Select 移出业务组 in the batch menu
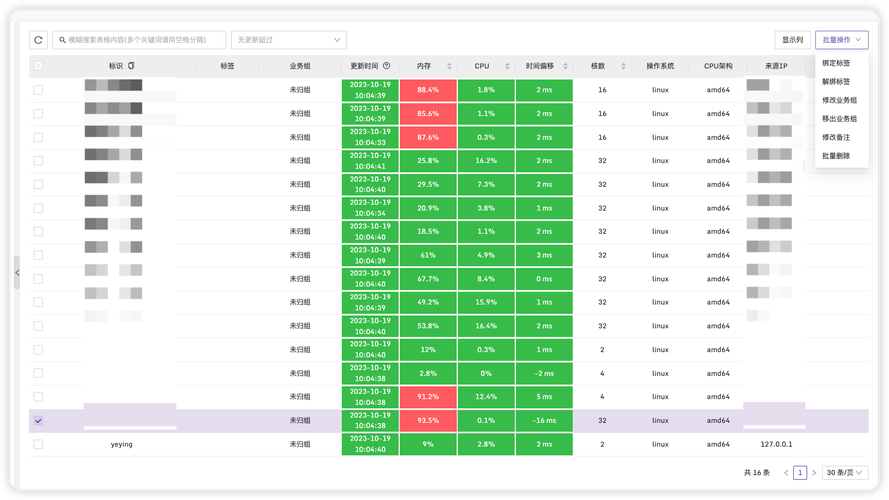This screenshot has width=889, height=500. tap(840, 119)
